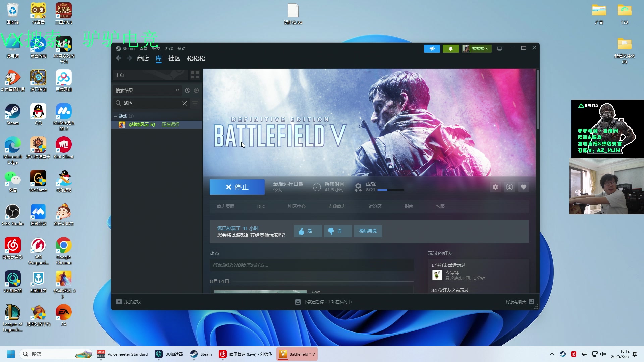Collapse the 游戏 category
Screen dimensions: 644x362
[115, 116]
